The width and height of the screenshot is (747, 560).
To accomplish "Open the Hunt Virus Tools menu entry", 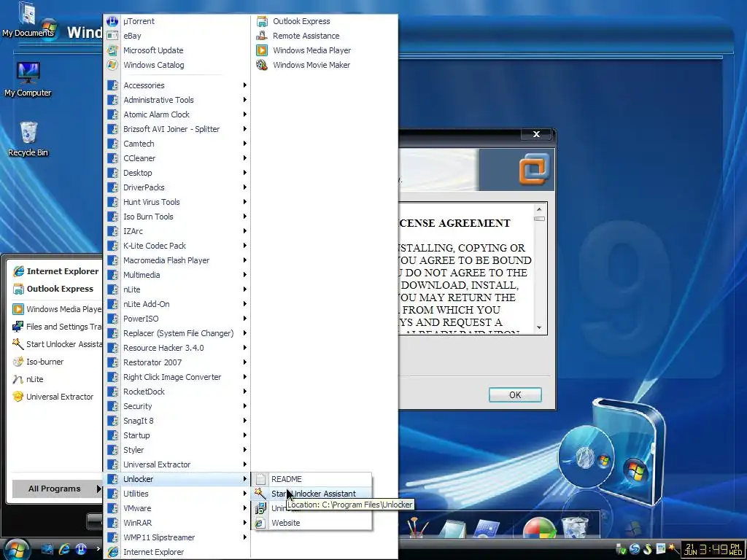I will (177, 202).
